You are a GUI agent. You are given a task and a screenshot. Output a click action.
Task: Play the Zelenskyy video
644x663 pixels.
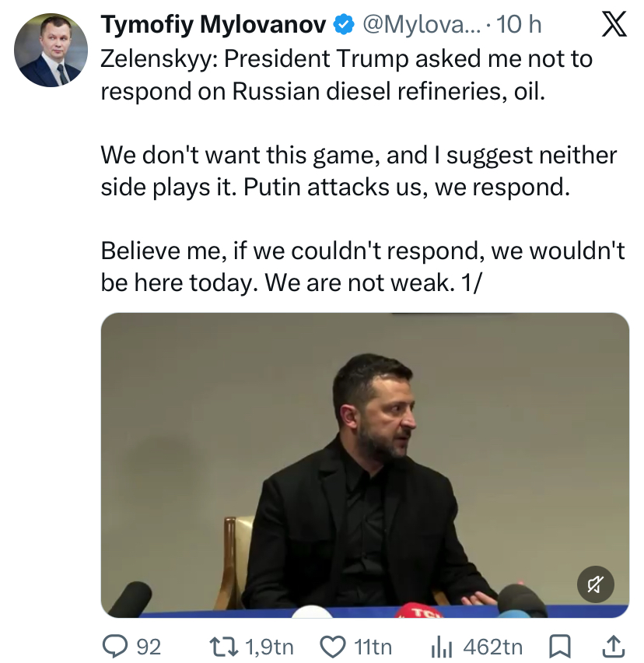tap(365, 465)
